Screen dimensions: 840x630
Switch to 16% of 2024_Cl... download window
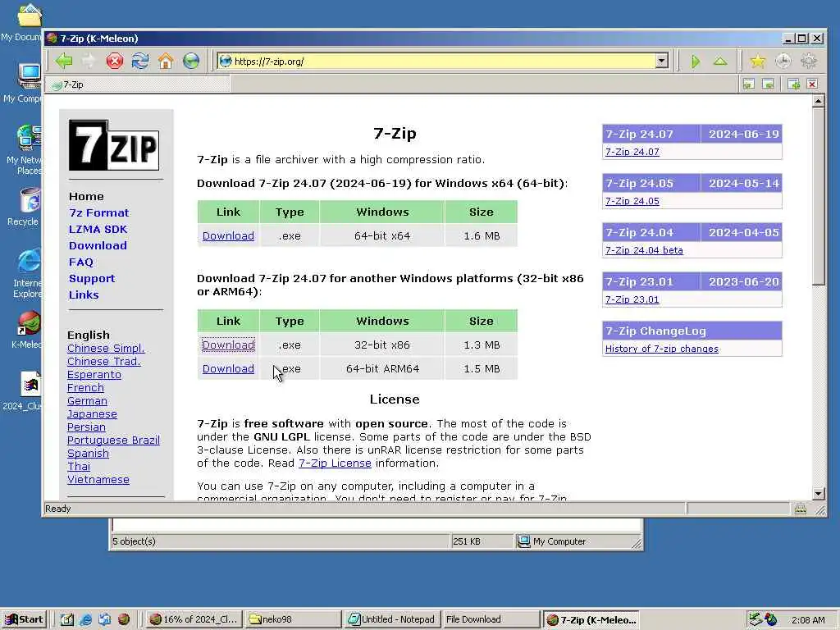[x=194, y=619]
